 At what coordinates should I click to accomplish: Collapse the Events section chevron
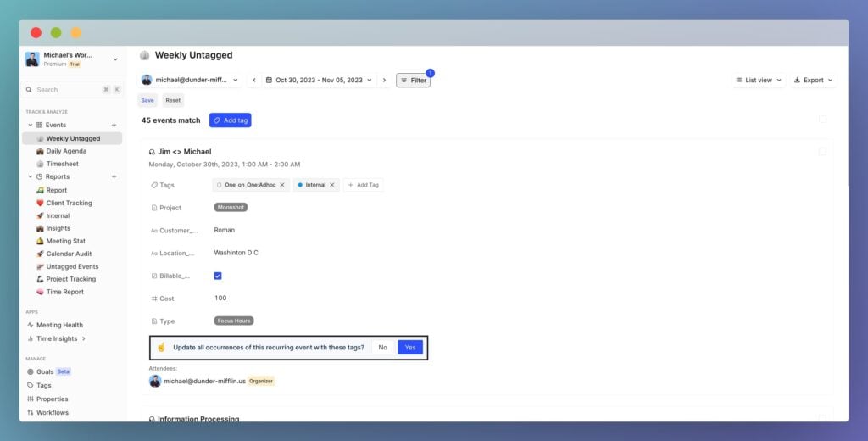31,126
